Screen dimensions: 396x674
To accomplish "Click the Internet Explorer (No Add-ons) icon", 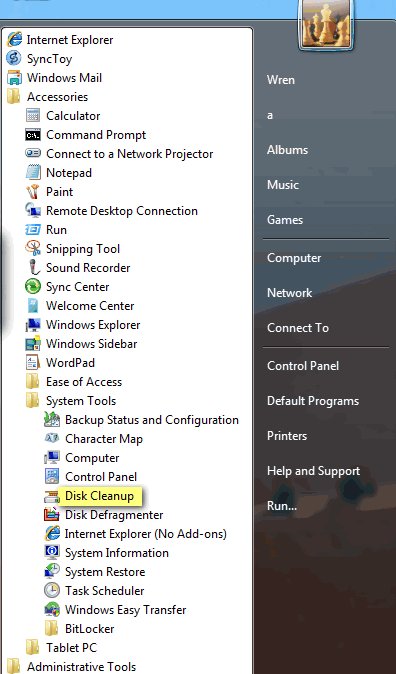I will [52, 533].
